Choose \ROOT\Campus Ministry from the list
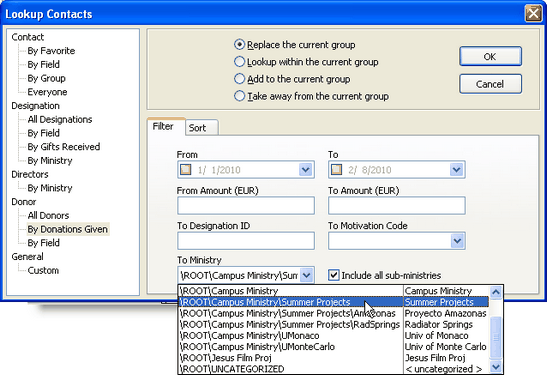Viewport: 547px width, 375px height. pyautogui.click(x=290, y=291)
